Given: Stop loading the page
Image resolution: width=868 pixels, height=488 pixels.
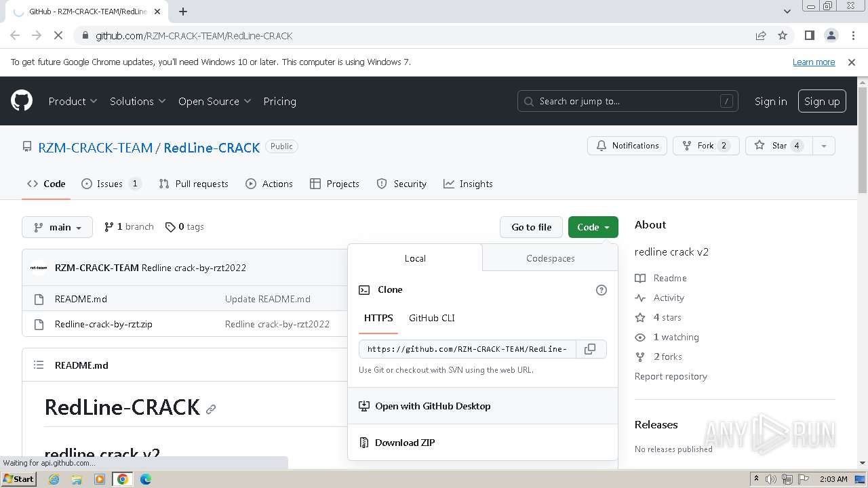Looking at the screenshot, I should (x=58, y=35).
